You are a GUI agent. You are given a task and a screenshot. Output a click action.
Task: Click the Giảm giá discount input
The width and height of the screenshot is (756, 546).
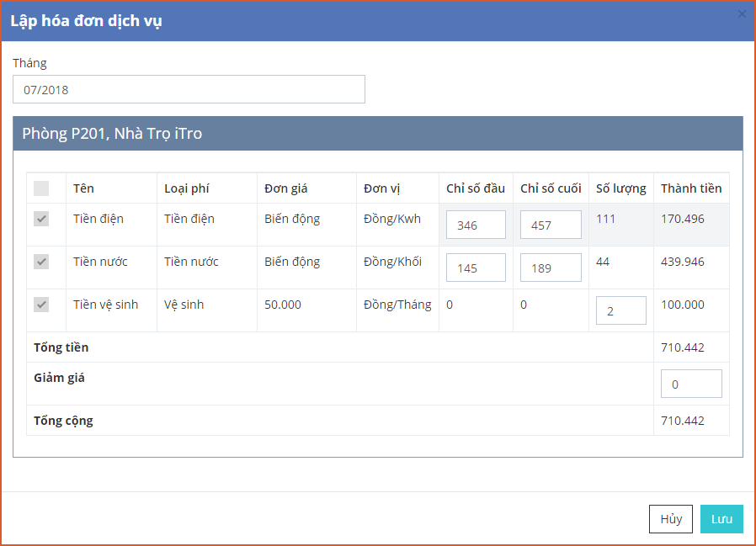[x=691, y=384]
